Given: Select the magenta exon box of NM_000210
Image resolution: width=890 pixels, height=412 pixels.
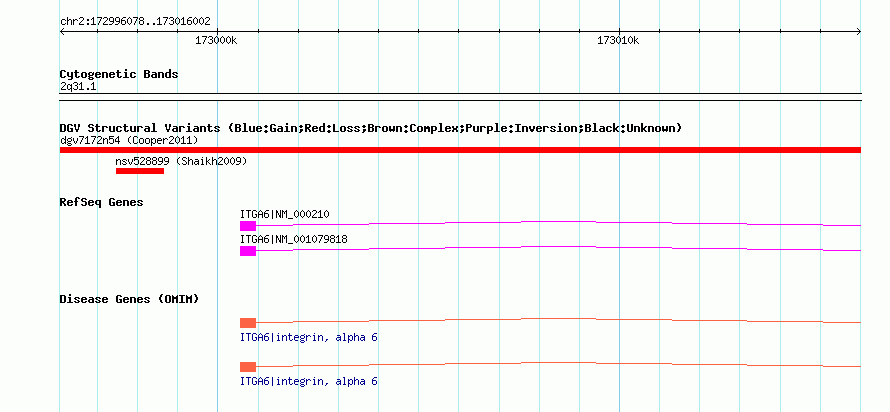Looking at the screenshot, I should (248, 226).
